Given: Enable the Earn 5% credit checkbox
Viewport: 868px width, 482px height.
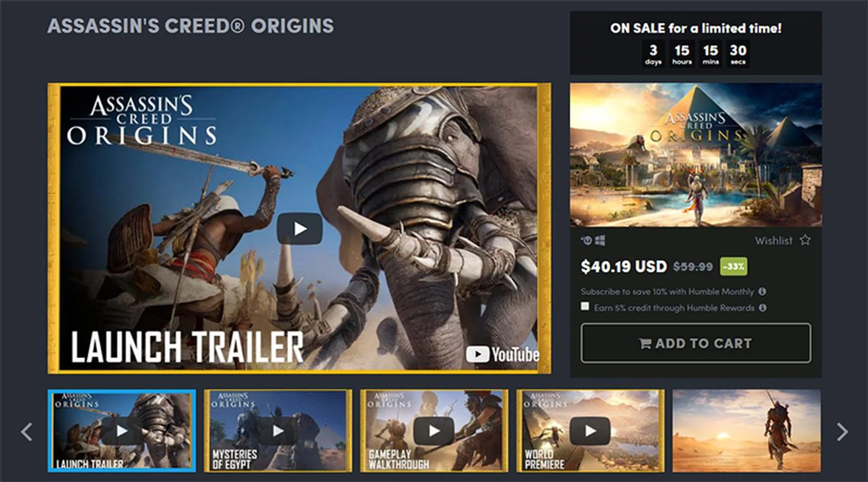Looking at the screenshot, I should [x=585, y=306].
